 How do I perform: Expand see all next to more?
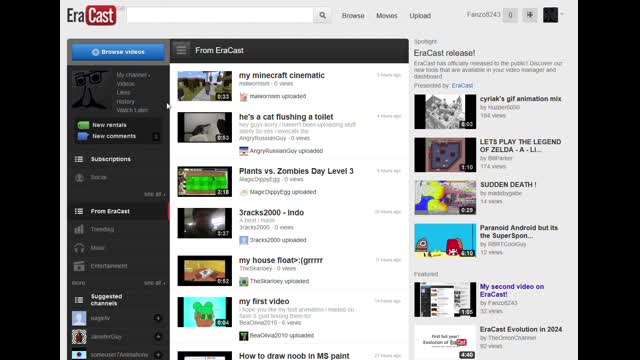pos(154,283)
